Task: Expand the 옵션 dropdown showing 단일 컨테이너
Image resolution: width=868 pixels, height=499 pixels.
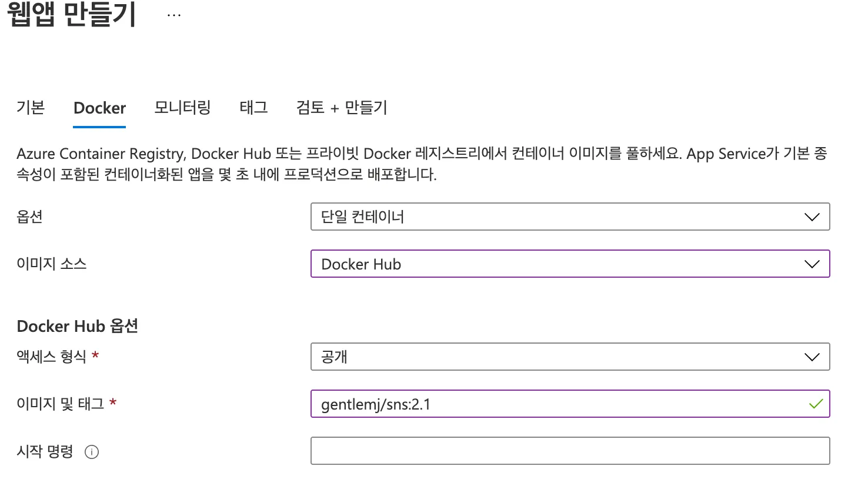Action: 569,217
